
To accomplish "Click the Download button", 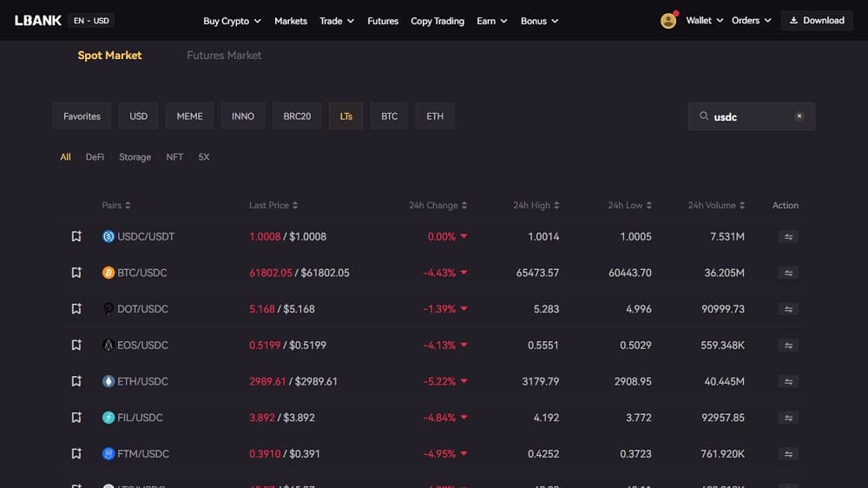I will pyautogui.click(x=817, y=21).
